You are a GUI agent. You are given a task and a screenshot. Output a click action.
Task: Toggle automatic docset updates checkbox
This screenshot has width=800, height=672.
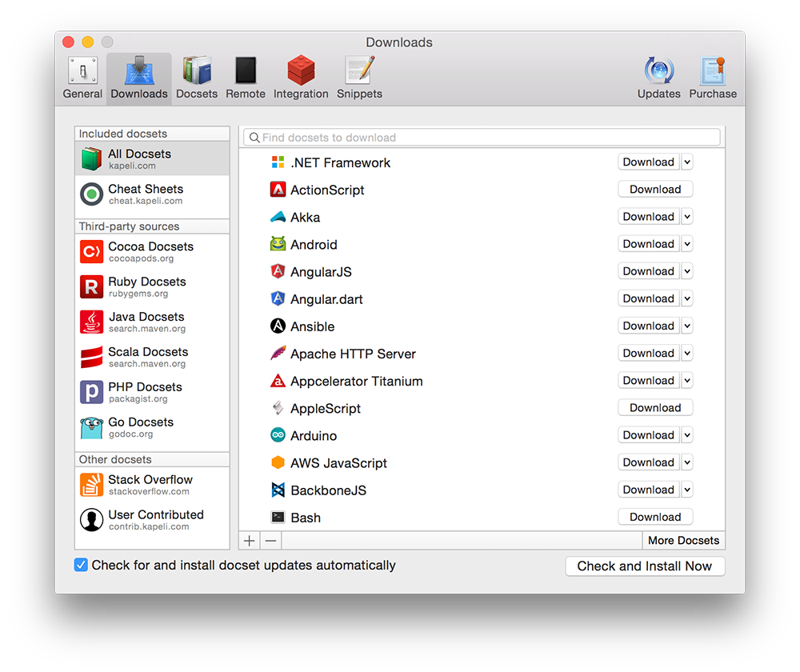coord(81,565)
